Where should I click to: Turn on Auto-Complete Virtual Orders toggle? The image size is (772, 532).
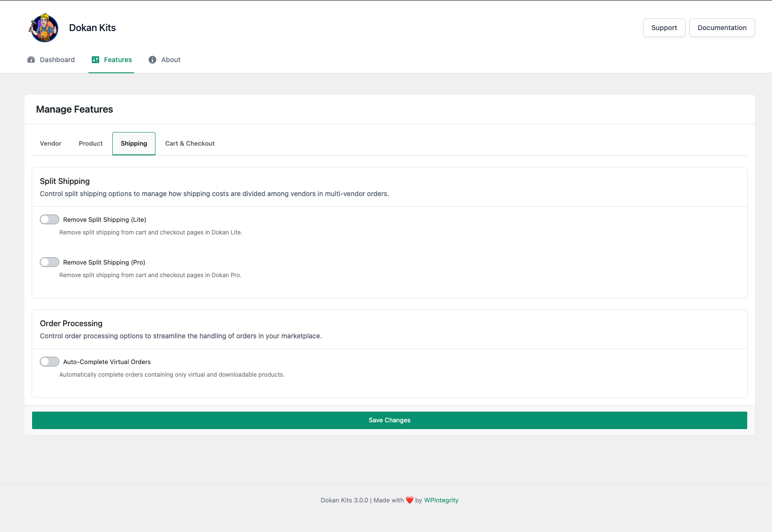coord(50,362)
